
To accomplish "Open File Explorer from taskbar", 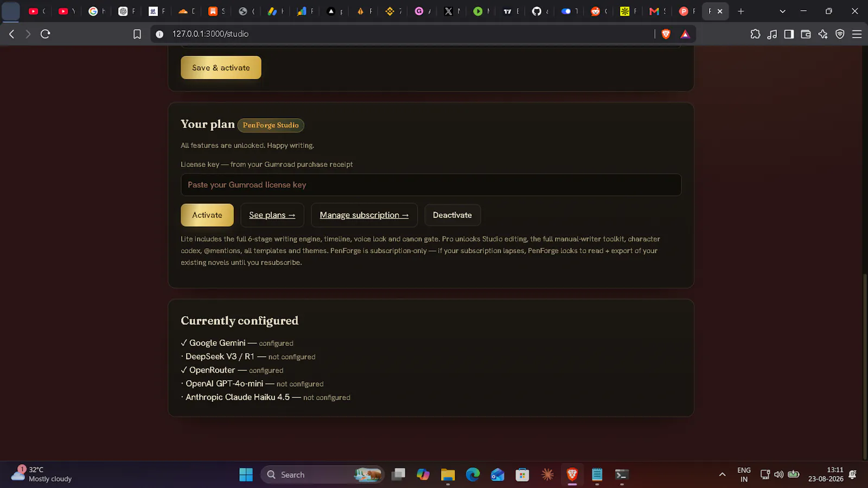I will click(448, 474).
